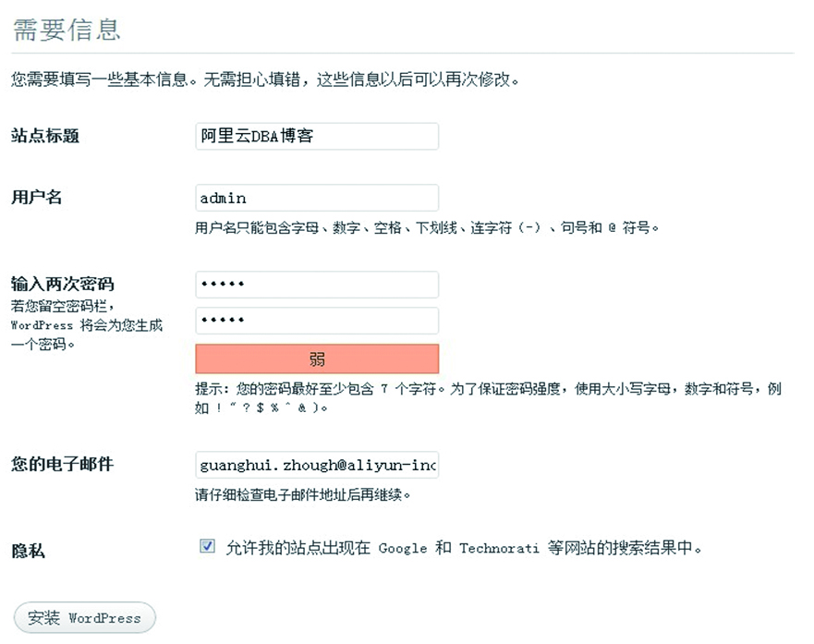Image resolution: width=814 pixels, height=644 pixels.
Task: Click the red password strength indicator 弱
Action: coord(316,358)
